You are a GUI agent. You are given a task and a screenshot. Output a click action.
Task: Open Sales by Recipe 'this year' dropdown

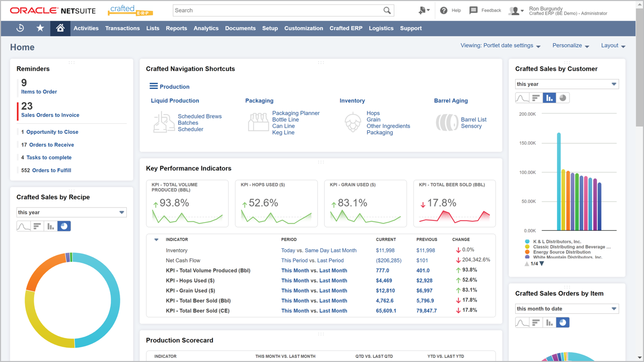tap(71, 212)
